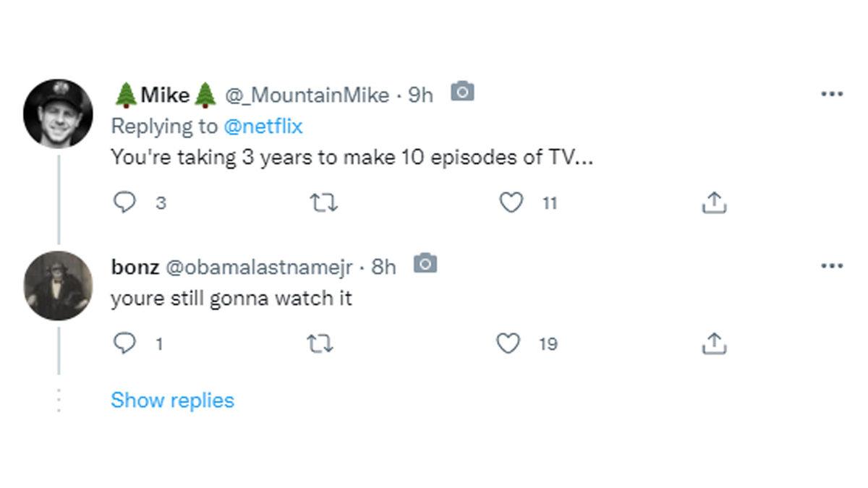Click the camera icon beside 9h timestamp
Image resolution: width=868 pixels, height=488 pixels.
tap(462, 93)
